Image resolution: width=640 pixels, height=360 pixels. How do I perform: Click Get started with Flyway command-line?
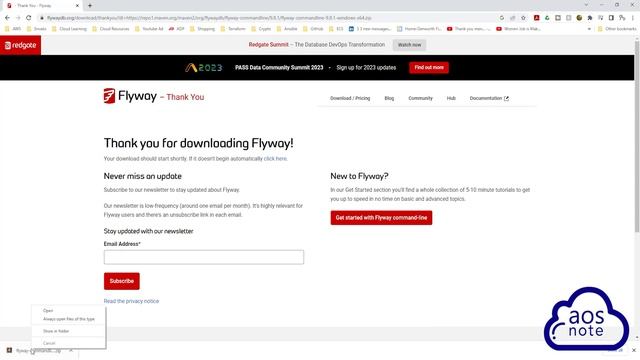[381, 218]
